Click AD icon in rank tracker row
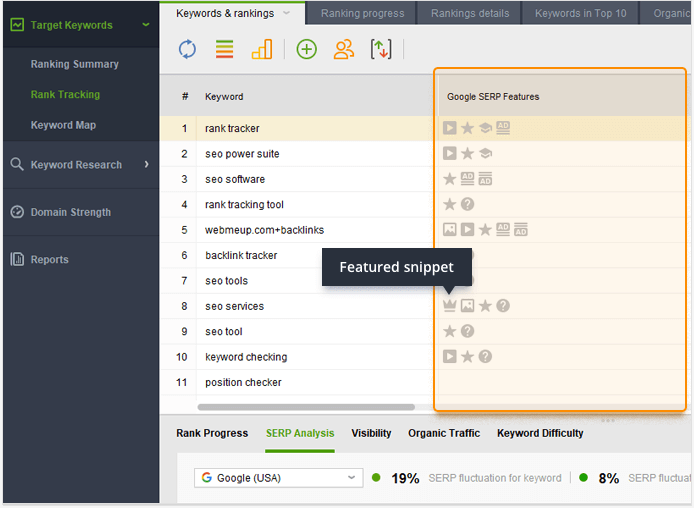Viewport: 694px width, 508px height. click(503, 128)
